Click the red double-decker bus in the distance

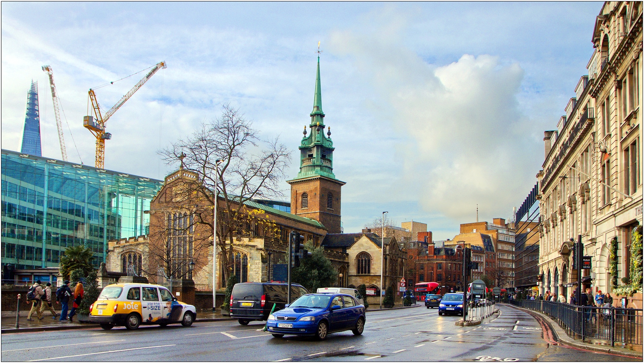coord(427,291)
